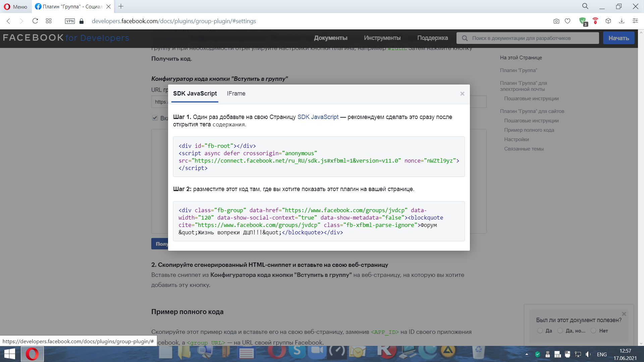Click the search magnifier in docs field
644x362 pixels.
tap(465, 38)
